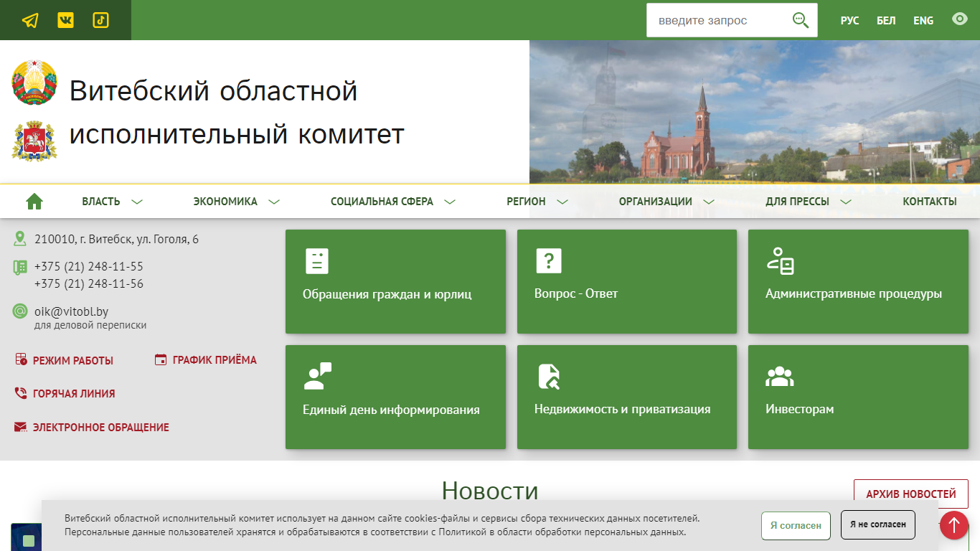Click the telephone icon beside phone numbers
The image size is (980, 551).
point(20,268)
